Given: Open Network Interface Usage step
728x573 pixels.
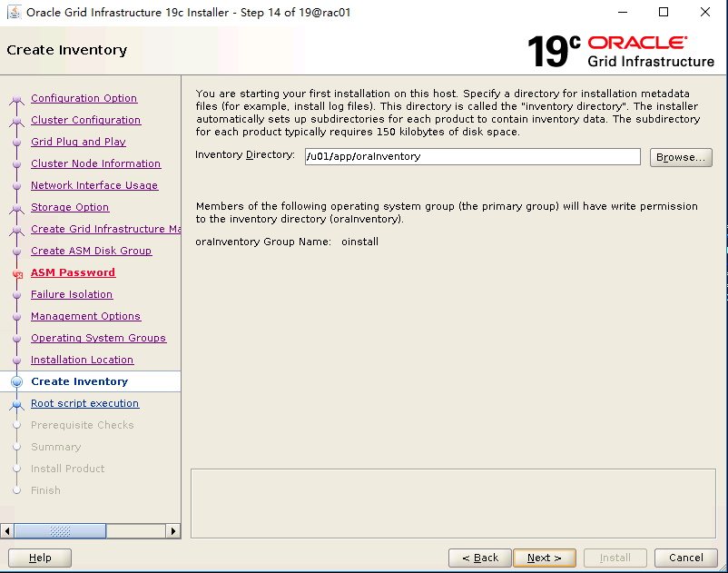Looking at the screenshot, I should point(94,185).
